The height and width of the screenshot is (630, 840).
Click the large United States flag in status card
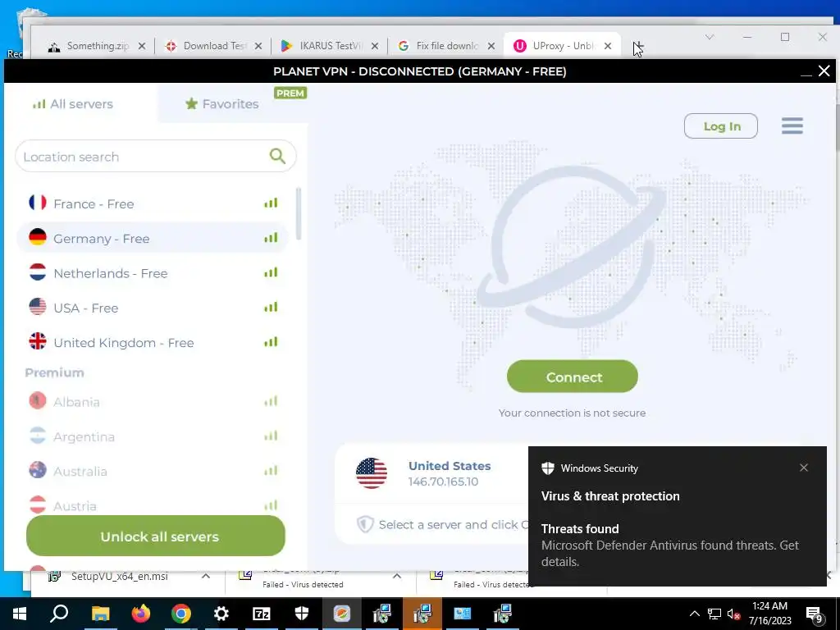372,473
